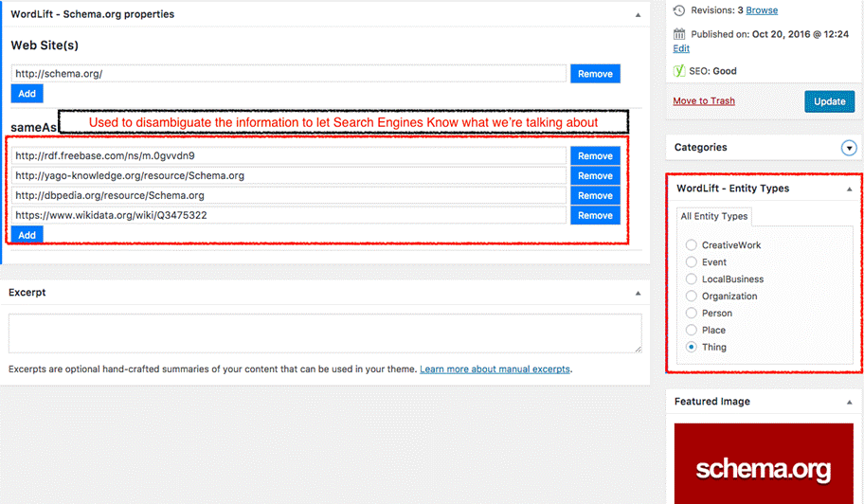The width and height of the screenshot is (864, 504).
Task: Select the Person entity type
Action: 692,314
